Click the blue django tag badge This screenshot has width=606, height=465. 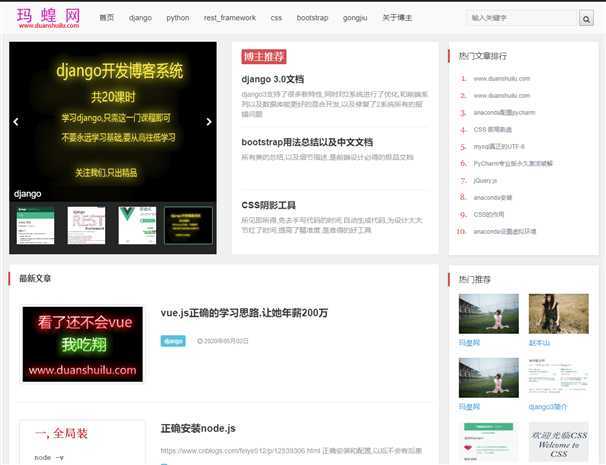(173, 341)
